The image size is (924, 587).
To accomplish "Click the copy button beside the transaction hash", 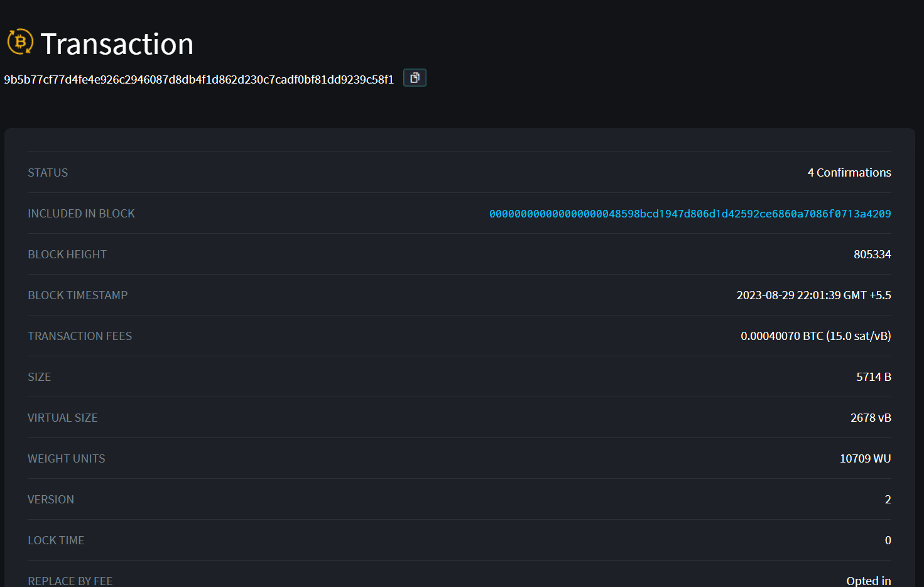I will click(x=414, y=77).
